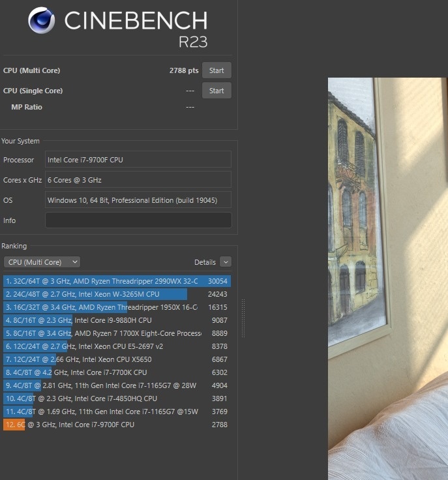Click the empty Info input field
The height and width of the screenshot is (480, 448).
tap(138, 220)
